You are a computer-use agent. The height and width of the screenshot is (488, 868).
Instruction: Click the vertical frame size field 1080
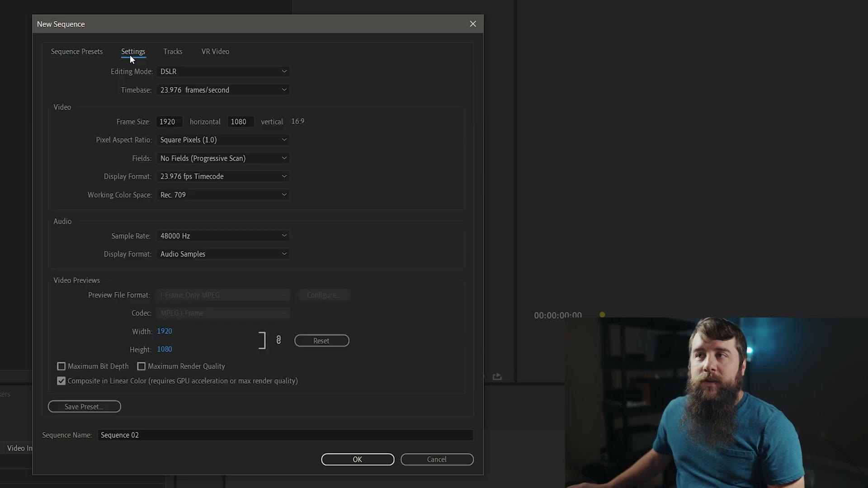click(241, 122)
